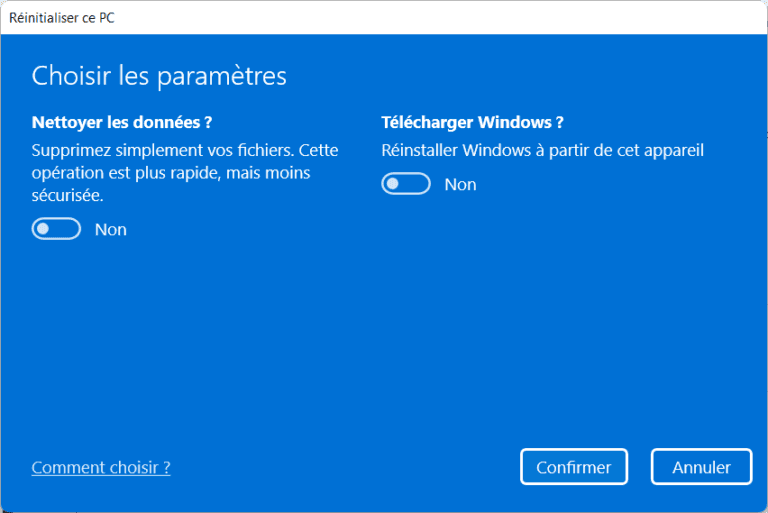The width and height of the screenshot is (768, 513).
Task: Cancel the reset with Annuler
Action: click(x=701, y=467)
